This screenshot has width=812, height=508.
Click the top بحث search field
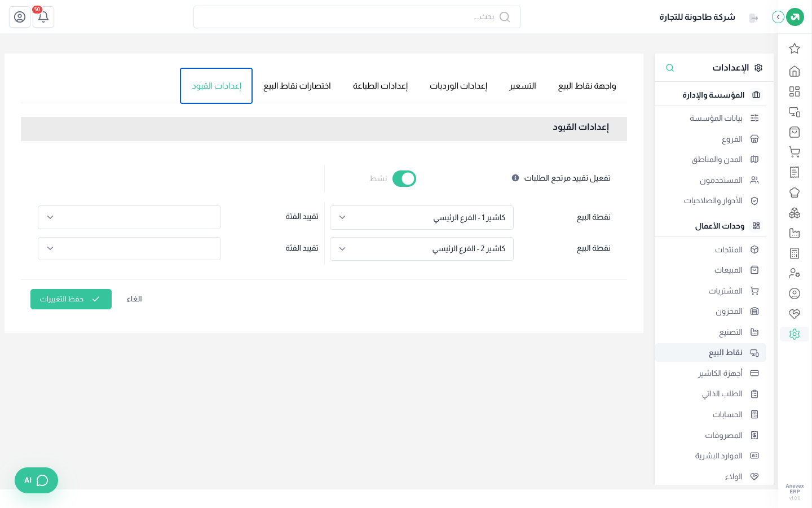click(x=357, y=17)
